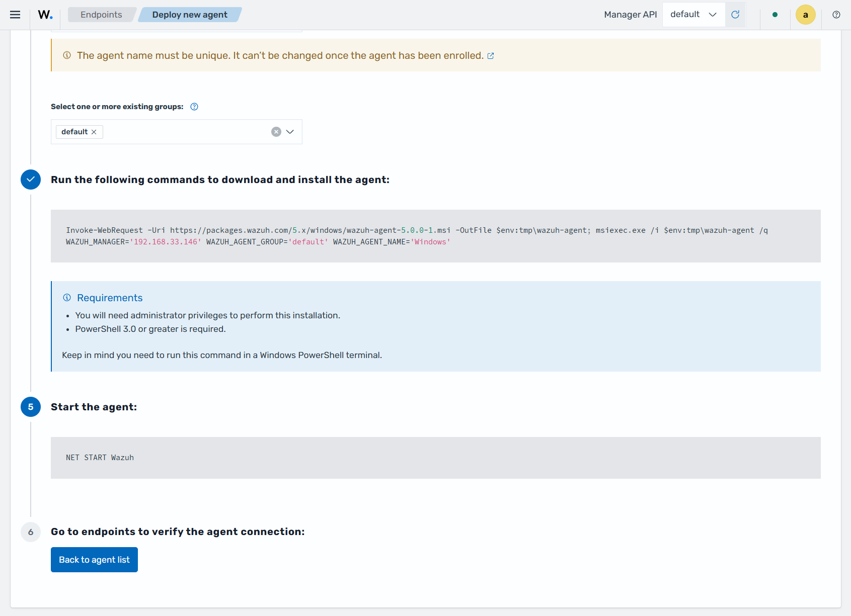Open the agent name documentation link icon

click(x=491, y=56)
